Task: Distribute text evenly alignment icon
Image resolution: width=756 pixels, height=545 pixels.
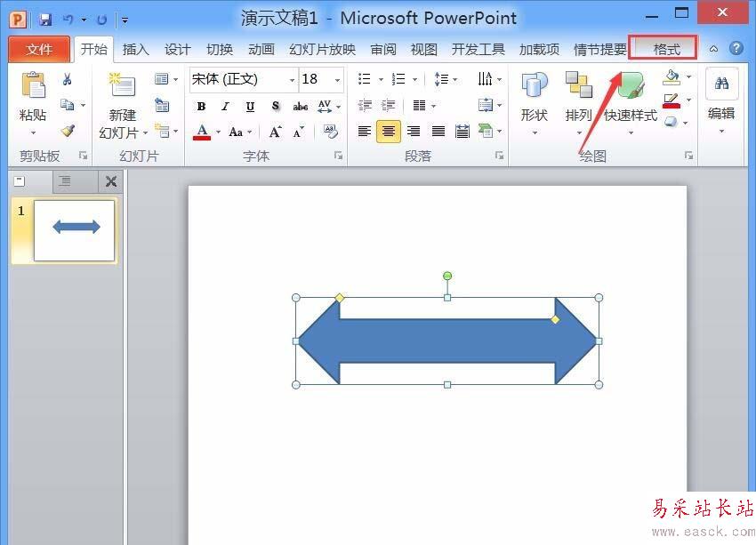Action: pyautogui.click(x=462, y=131)
